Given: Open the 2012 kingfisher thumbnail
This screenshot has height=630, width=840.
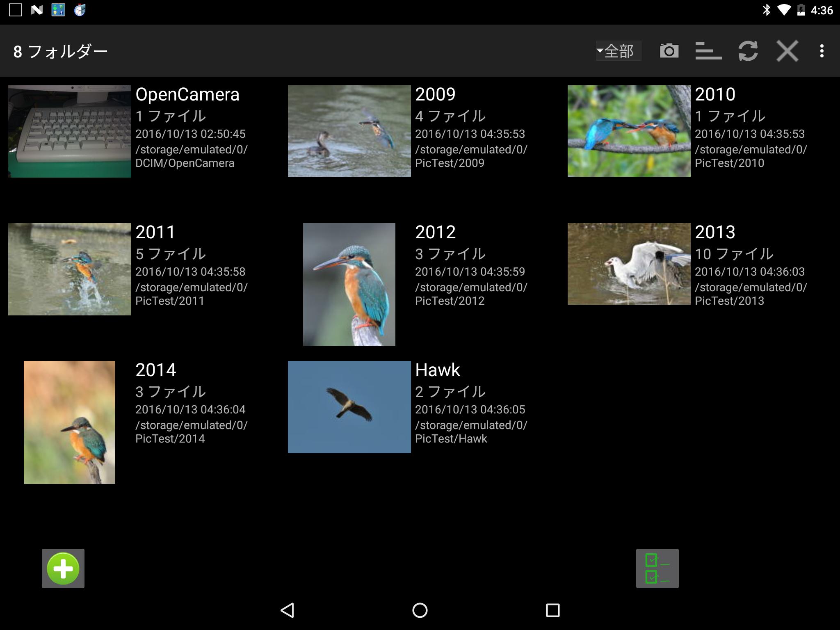Looking at the screenshot, I should [x=349, y=285].
